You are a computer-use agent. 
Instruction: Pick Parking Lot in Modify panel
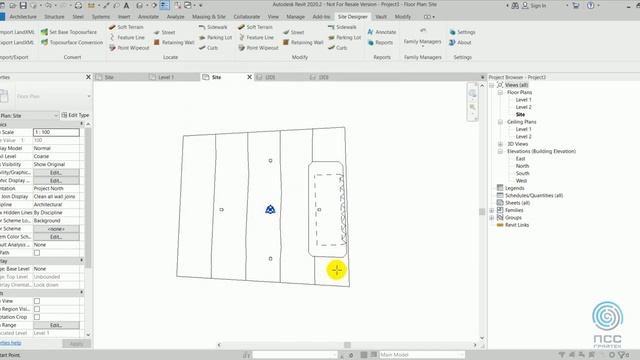344,38
